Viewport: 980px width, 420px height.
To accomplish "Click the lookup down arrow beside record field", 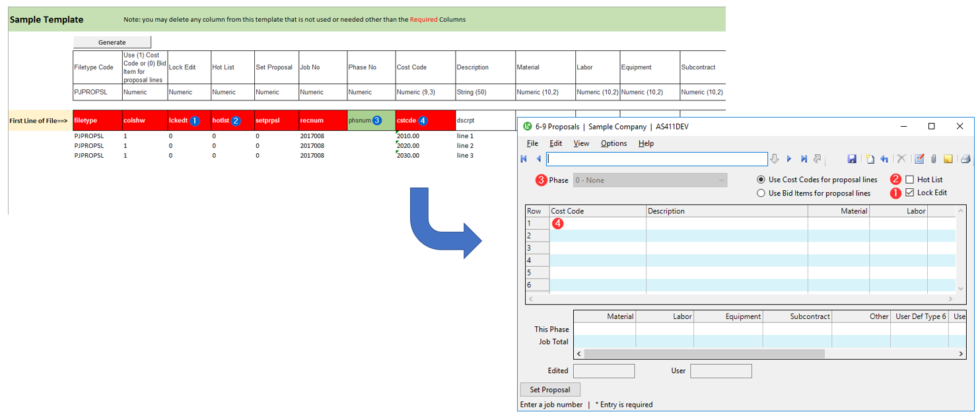I will pyautogui.click(x=775, y=159).
